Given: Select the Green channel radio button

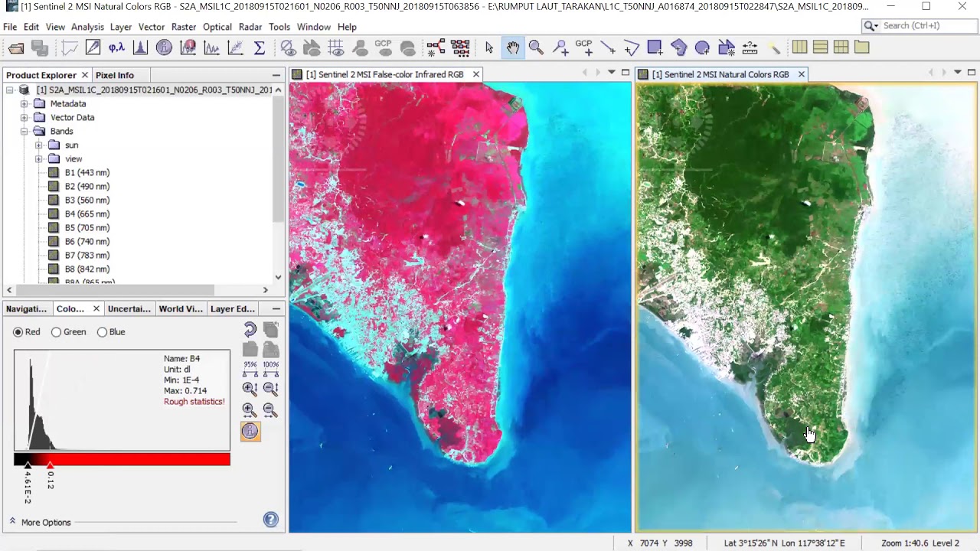Looking at the screenshot, I should 56,332.
